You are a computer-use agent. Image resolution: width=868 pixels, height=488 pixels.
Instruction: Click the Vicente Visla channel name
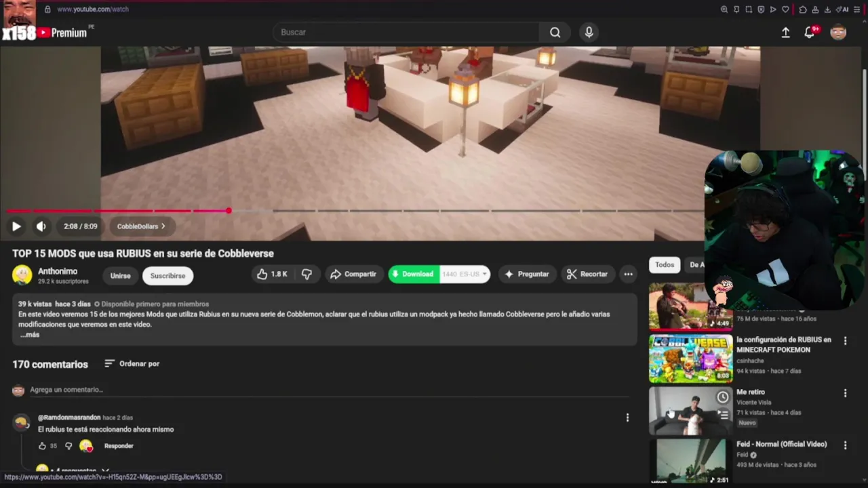pos(753,403)
